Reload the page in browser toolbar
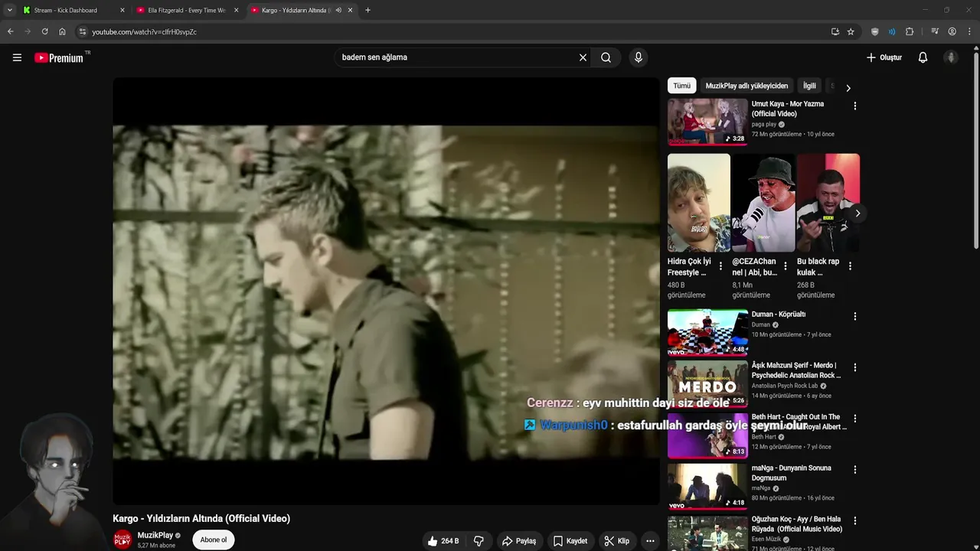Viewport: 980px width, 551px height. tap(44, 31)
